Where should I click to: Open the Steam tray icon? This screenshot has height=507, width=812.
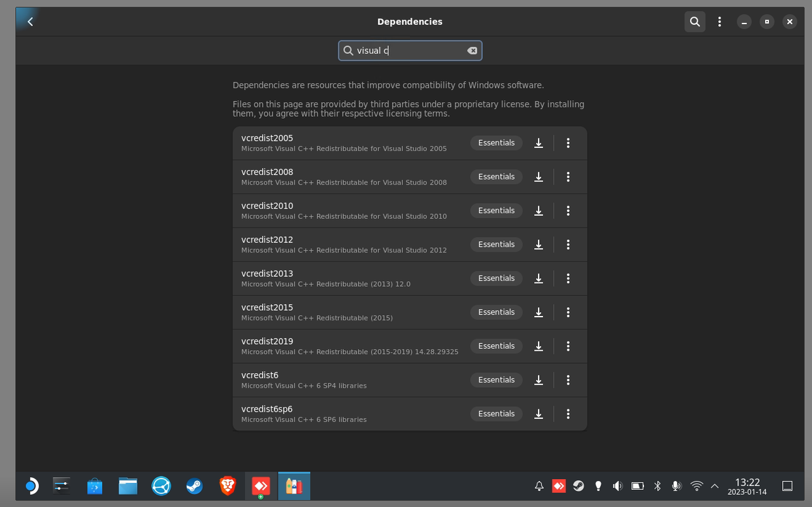coord(579,486)
